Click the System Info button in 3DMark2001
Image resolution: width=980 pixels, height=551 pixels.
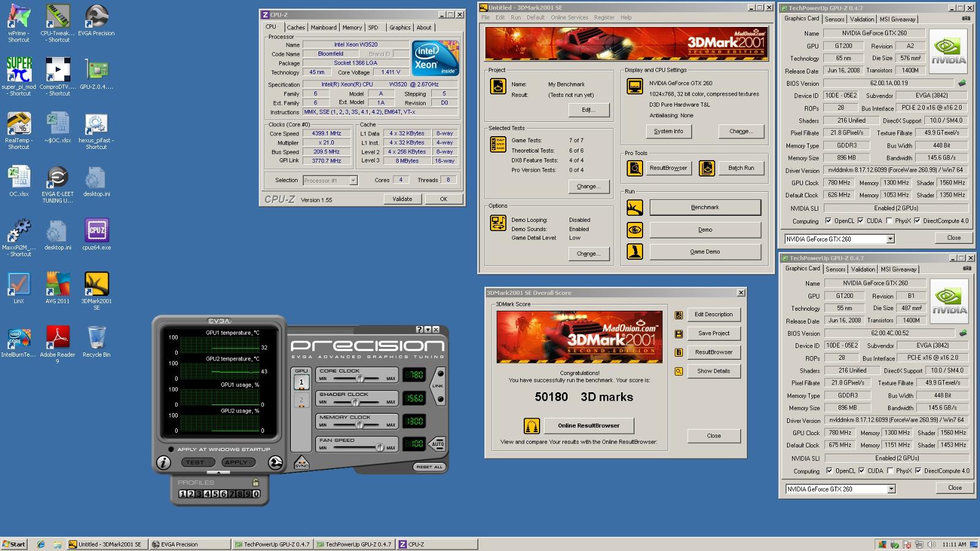coord(668,131)
